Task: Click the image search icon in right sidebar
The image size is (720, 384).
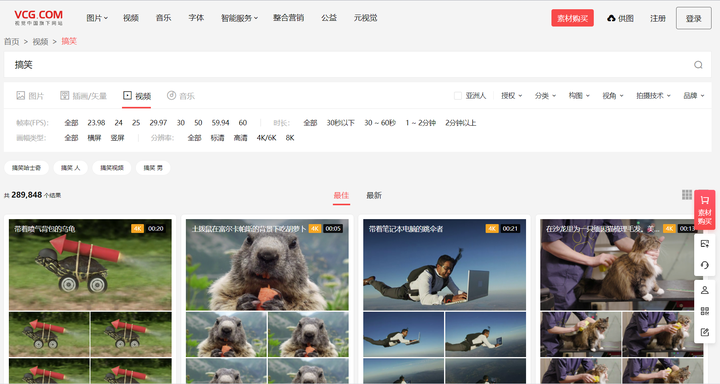Action: pos(705,244)
